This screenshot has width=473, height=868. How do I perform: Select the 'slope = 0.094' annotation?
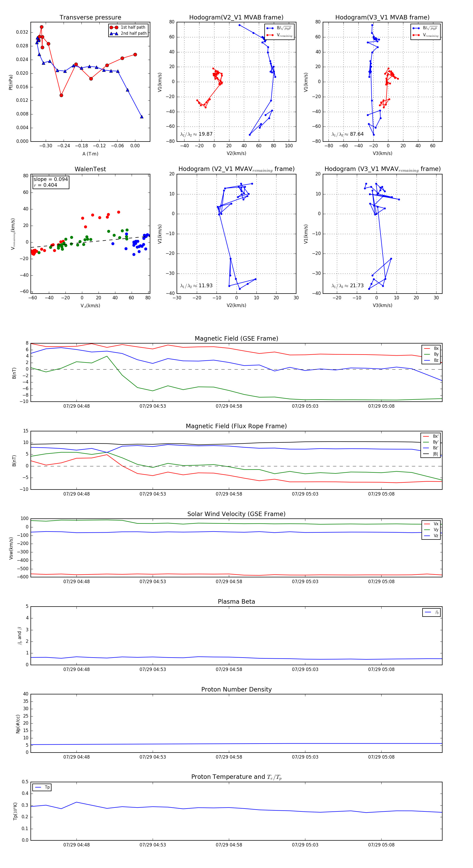[50, 179]
